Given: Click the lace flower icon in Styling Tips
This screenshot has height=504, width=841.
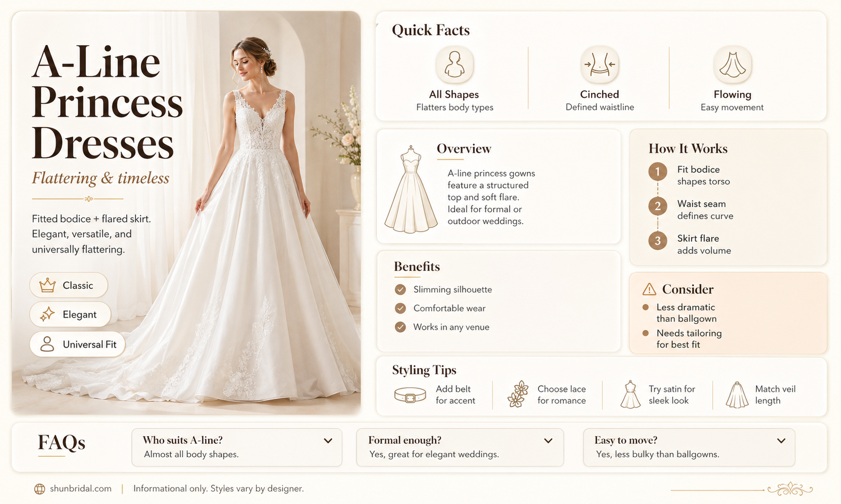Looking at the screenshot, I should [x=518, y=394].
